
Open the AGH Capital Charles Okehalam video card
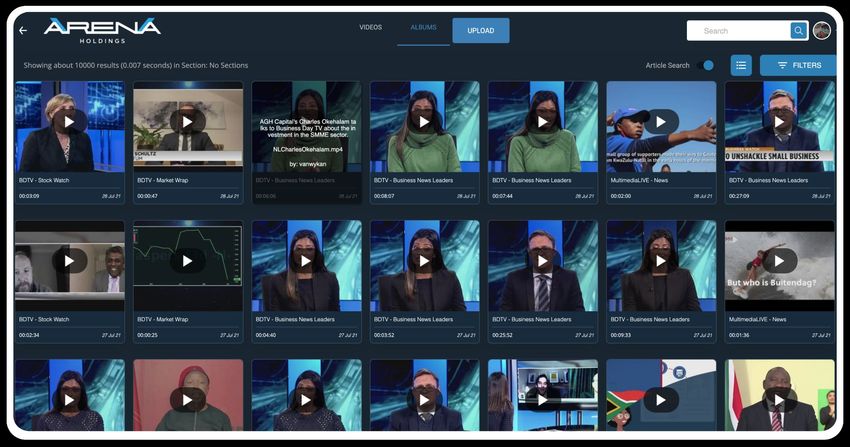[307, 143]
